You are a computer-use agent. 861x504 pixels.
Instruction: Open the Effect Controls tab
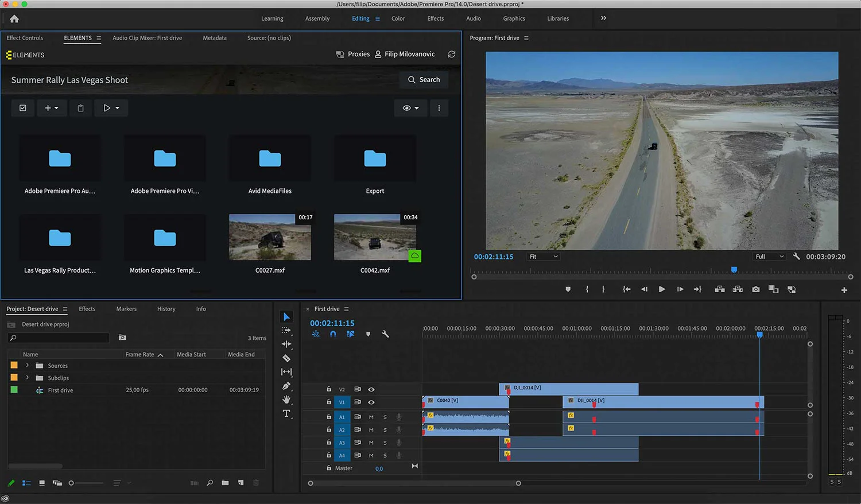pos(25,38)
